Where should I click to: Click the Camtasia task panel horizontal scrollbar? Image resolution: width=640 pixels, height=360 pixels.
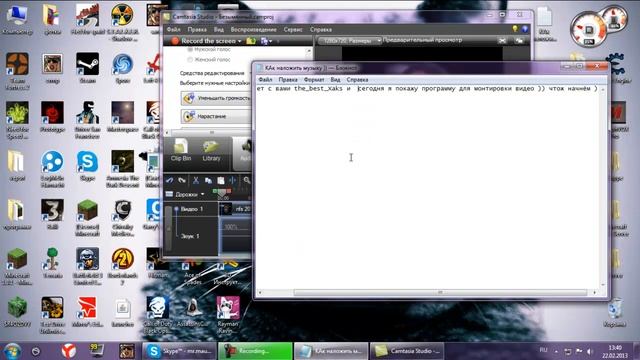tap(211, 132)
